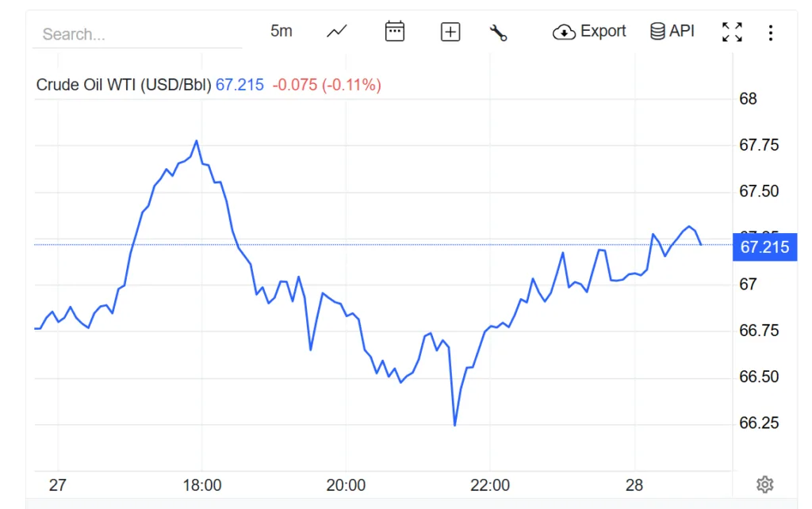Open the settings gear below the chart
The width and height of the screenshot is (812, 509).
pos(764,484)
